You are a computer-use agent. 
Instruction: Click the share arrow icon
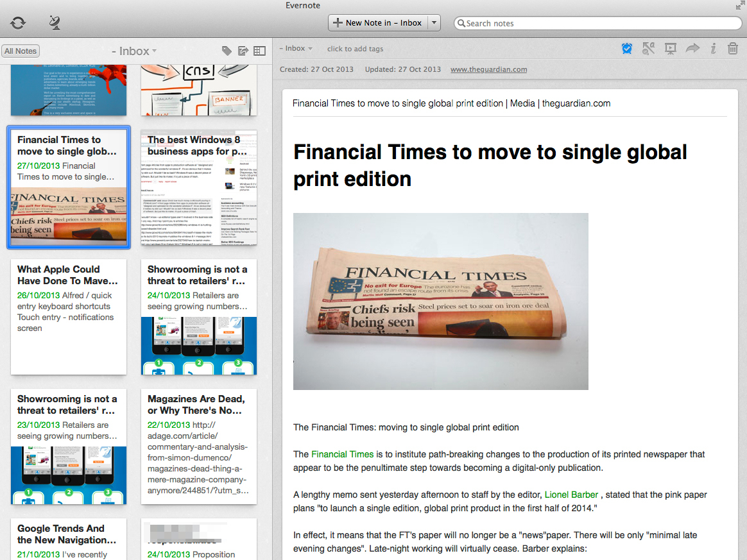[692, 48]
